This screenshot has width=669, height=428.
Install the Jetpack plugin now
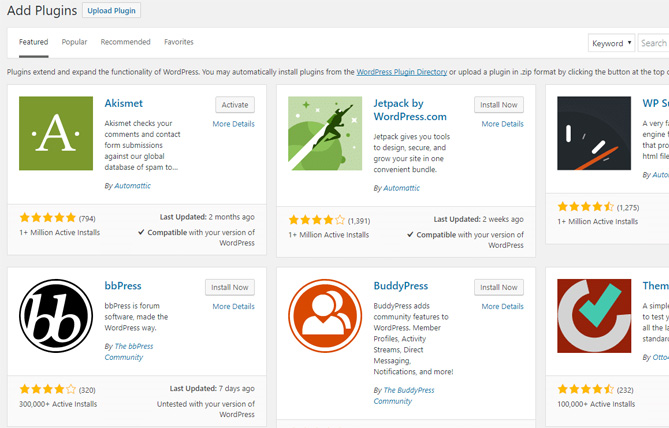point(499,105)
